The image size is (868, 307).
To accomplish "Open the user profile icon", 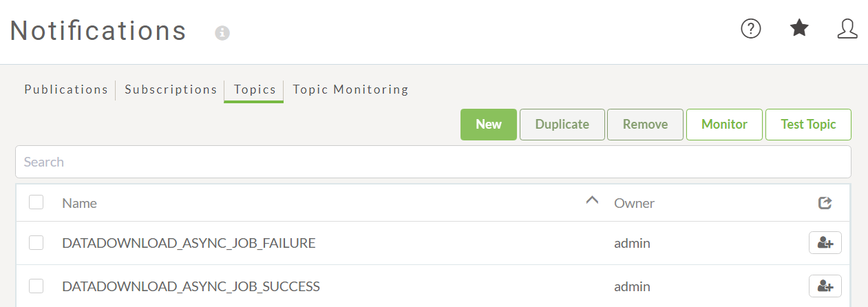I will tap(847, 28).
